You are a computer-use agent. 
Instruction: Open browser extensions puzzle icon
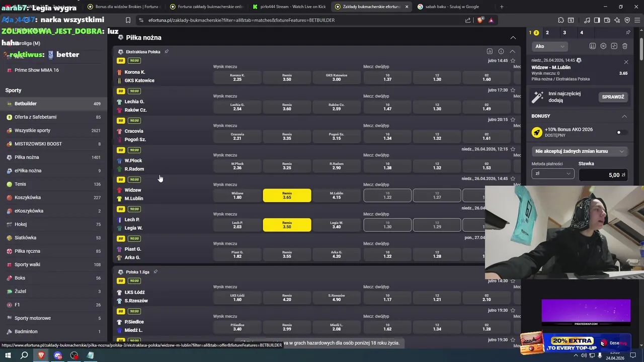(x=560, y=20)
